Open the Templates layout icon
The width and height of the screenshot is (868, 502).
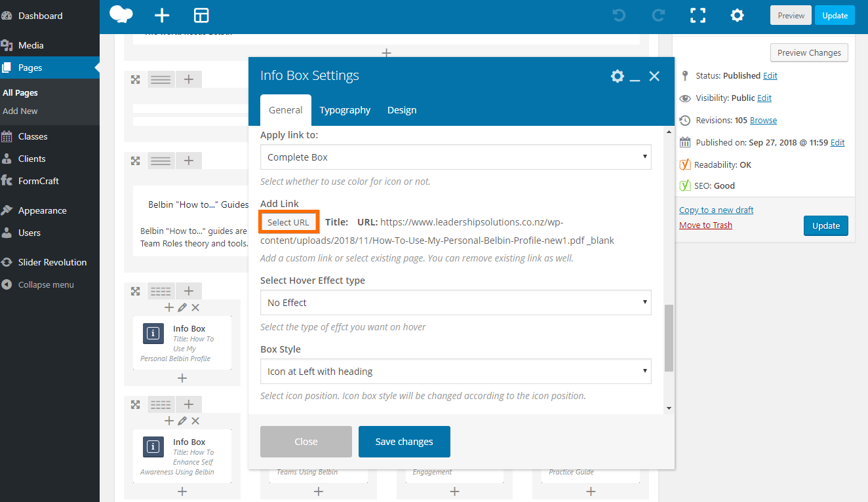[201, 16]
